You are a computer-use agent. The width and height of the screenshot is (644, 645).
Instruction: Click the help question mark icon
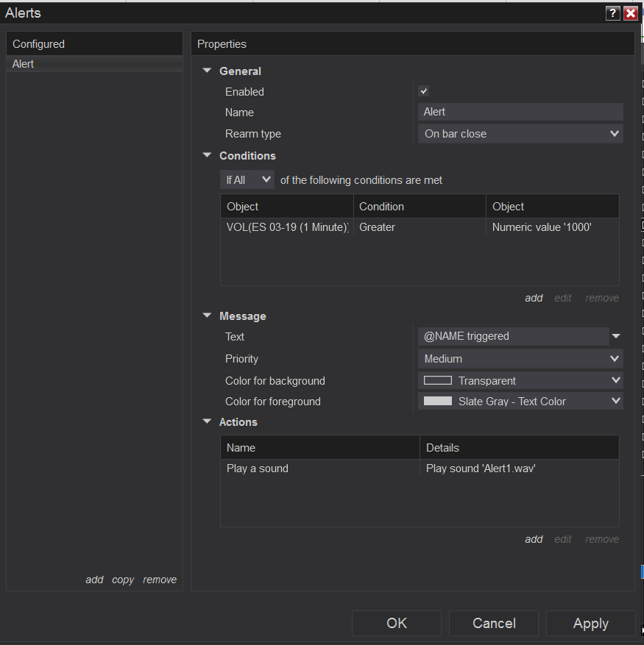tap(612, 13)
